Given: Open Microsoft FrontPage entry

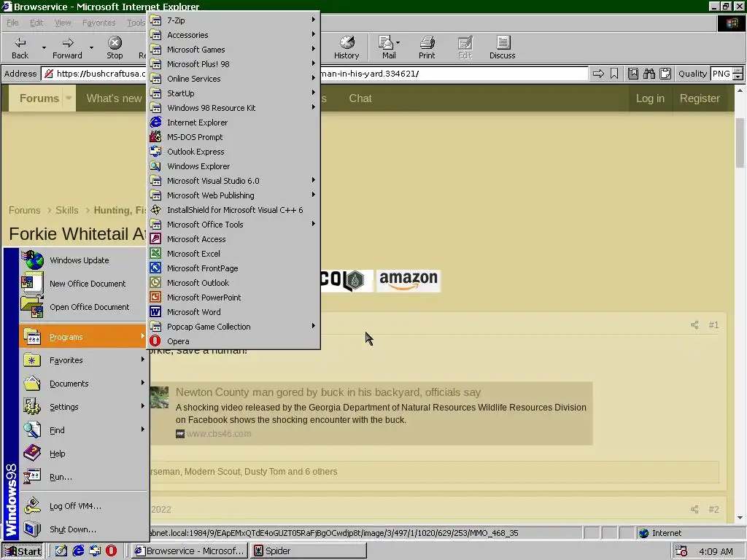Looking at the screenshot, I should 233,268.
